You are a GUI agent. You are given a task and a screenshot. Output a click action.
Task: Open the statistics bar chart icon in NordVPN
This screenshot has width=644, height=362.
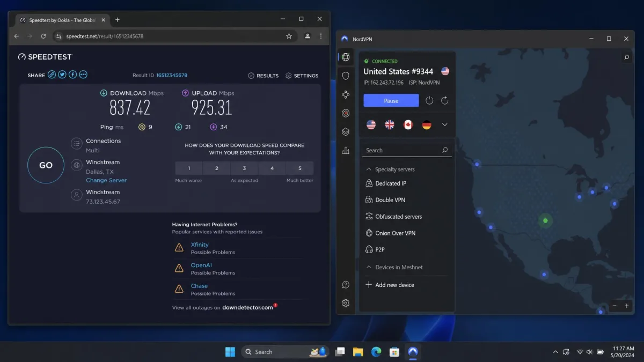point(346,150)
